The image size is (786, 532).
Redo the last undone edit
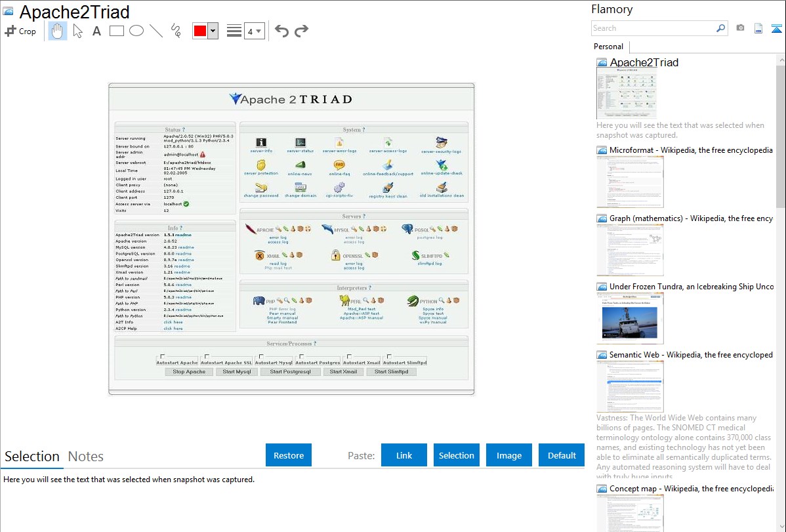[301, 31]
